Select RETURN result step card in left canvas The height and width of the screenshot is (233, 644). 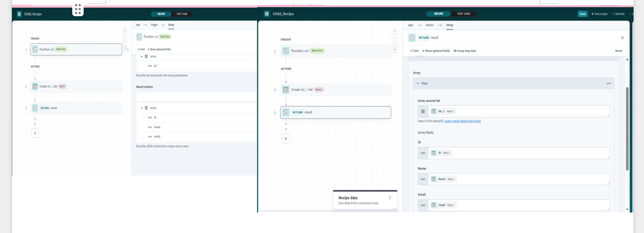[76, 108]
